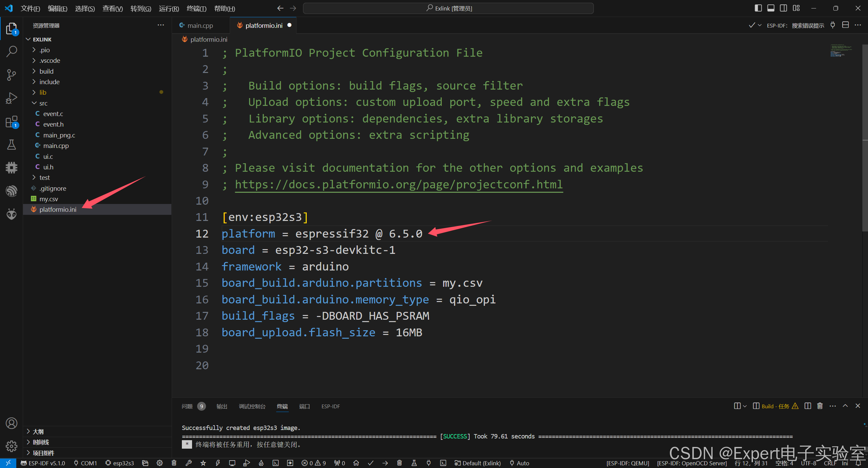This screenshot has width=868, height=468.
Task: Click the PlatformIO upload right-arrow icon
Action: click(385, 463)
